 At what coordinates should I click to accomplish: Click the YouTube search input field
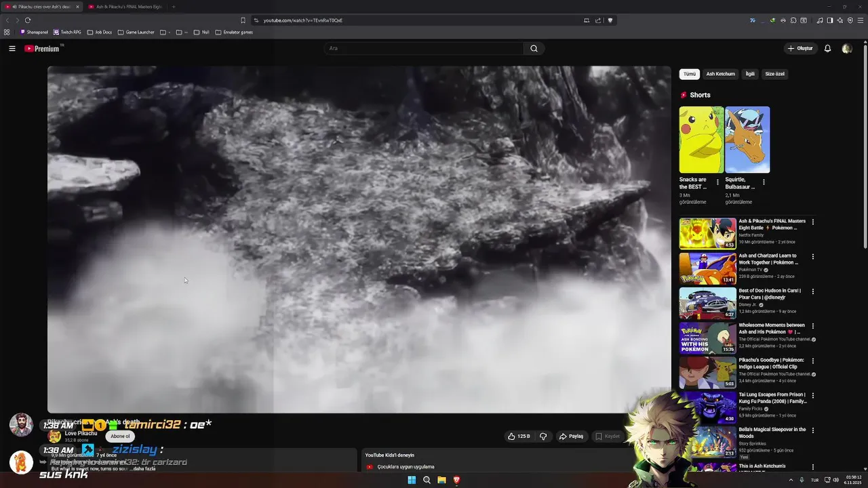click(x=424, y=48)
